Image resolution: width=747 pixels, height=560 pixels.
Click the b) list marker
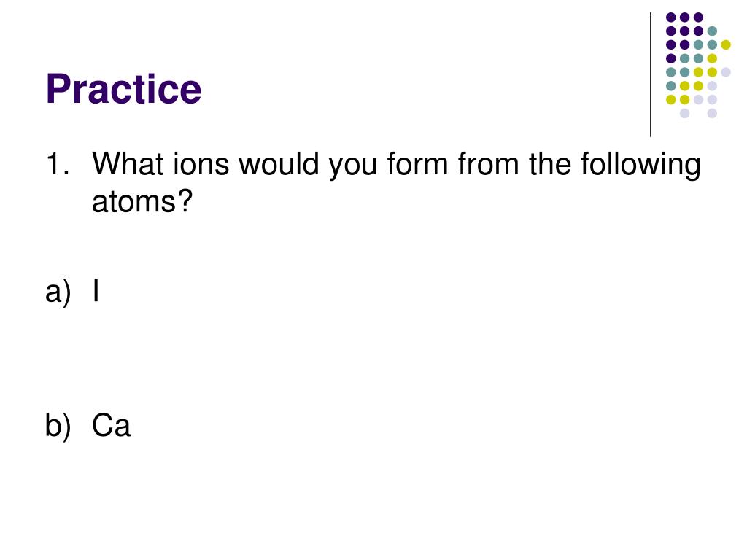tap(58, 425)
